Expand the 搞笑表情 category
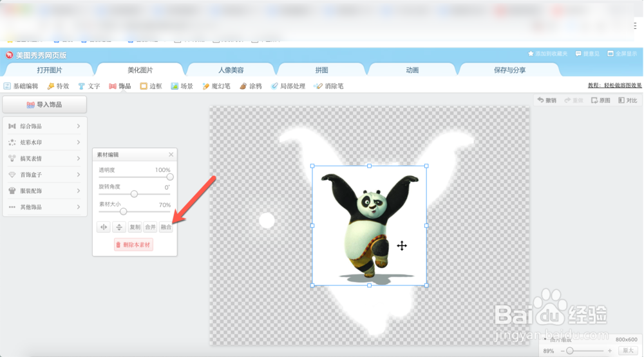The height and width of the screenshot is (357, 644). (44, 159)
